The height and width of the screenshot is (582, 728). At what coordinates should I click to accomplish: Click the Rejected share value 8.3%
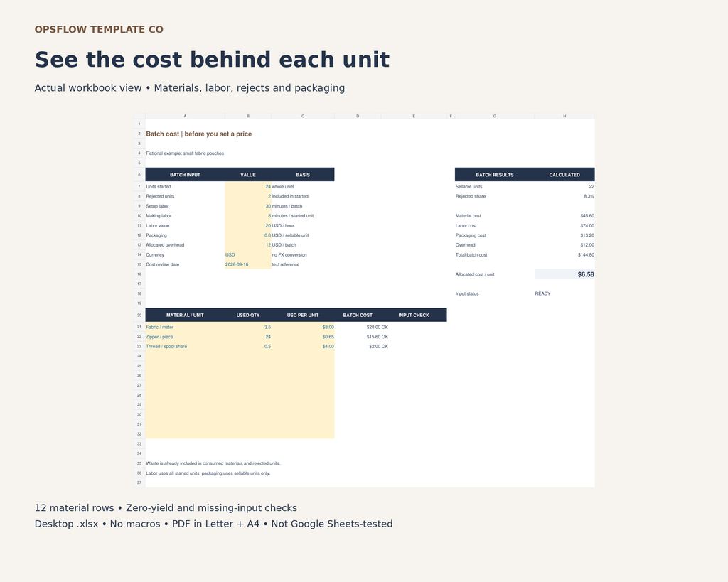[x=564, y=196]
